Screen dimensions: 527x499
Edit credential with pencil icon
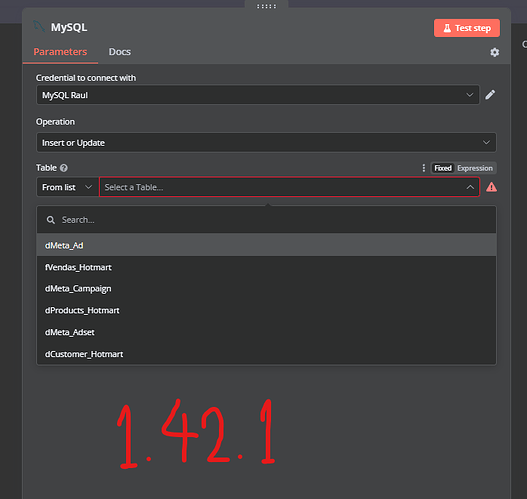[x=490, y=95]
